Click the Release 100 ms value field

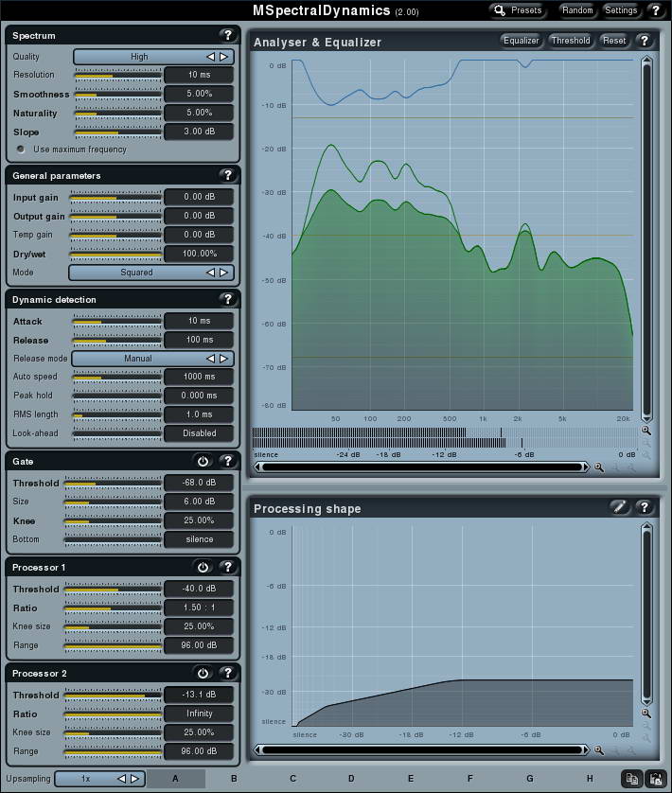click(199, 340)
